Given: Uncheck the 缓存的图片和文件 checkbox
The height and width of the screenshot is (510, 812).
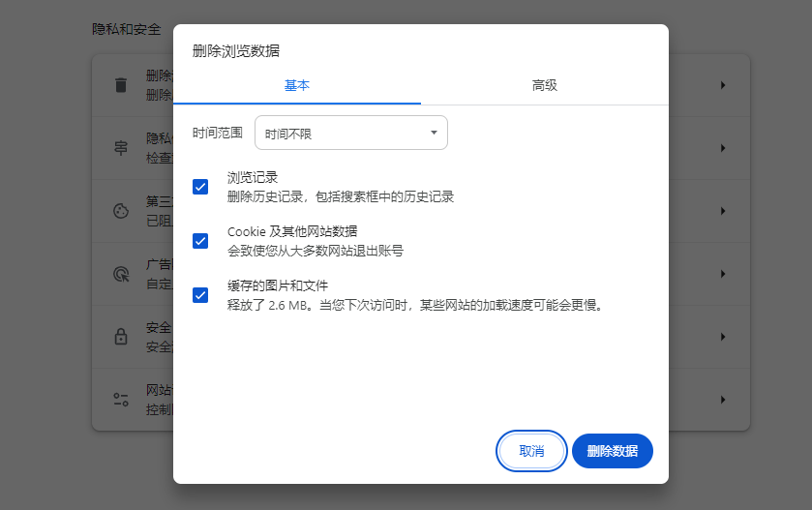Looking at the screenshot, I should pyautogui.click(x=200, y=295).
